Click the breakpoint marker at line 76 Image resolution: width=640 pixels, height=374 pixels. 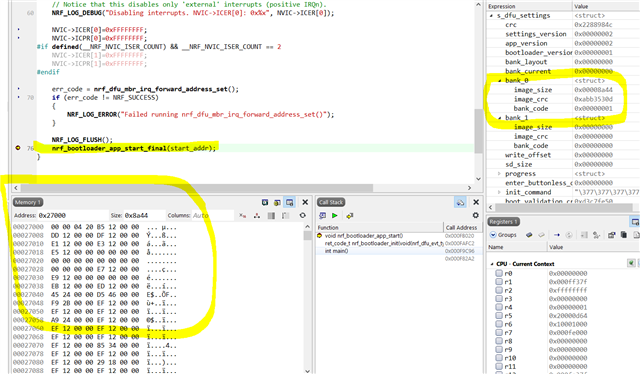pos(18,148)
